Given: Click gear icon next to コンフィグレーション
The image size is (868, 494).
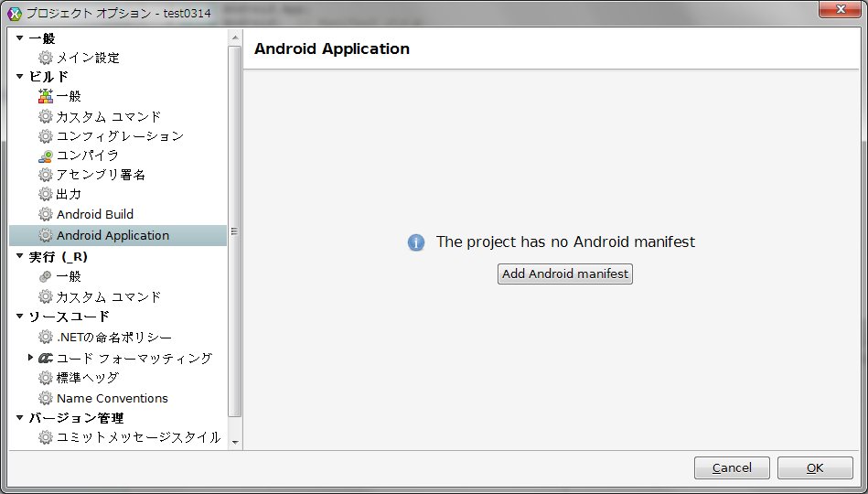Looking at the screenshot, I should click(46, 136).
